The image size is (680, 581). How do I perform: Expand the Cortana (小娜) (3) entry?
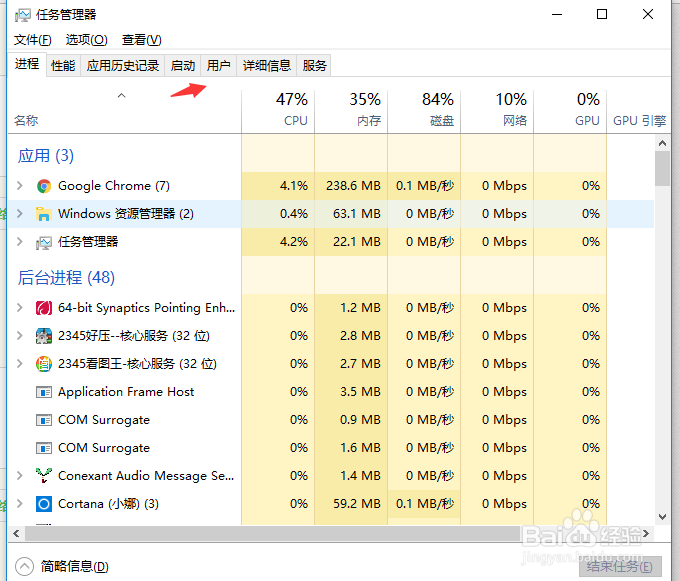point(20,504)
